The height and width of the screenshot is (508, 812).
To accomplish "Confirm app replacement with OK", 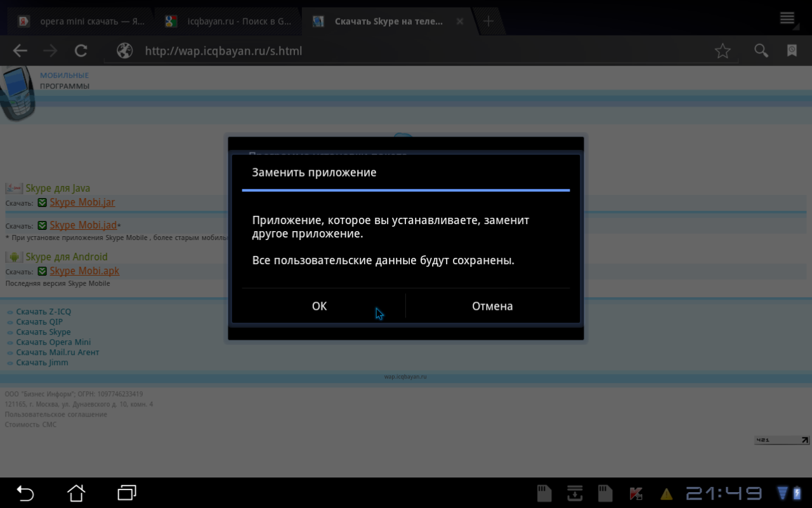I will click(x=319, y=306).
